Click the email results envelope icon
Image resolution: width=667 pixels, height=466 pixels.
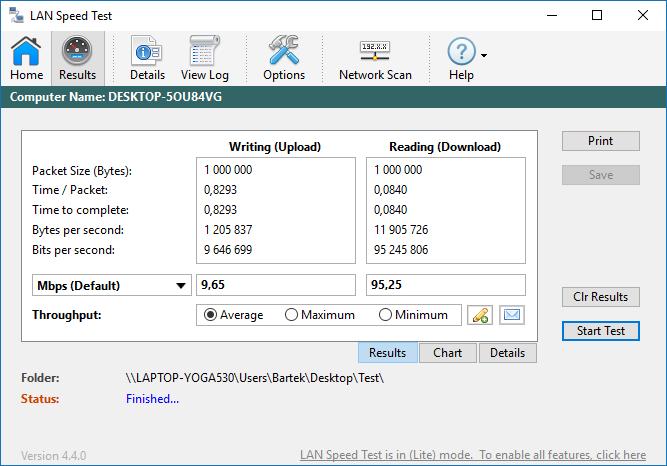[512, 315]
